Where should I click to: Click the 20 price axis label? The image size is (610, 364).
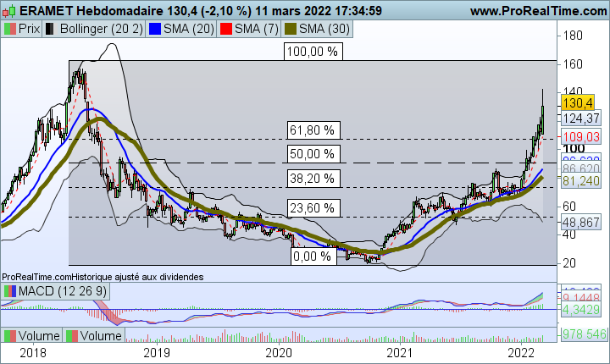pos(569,263)
